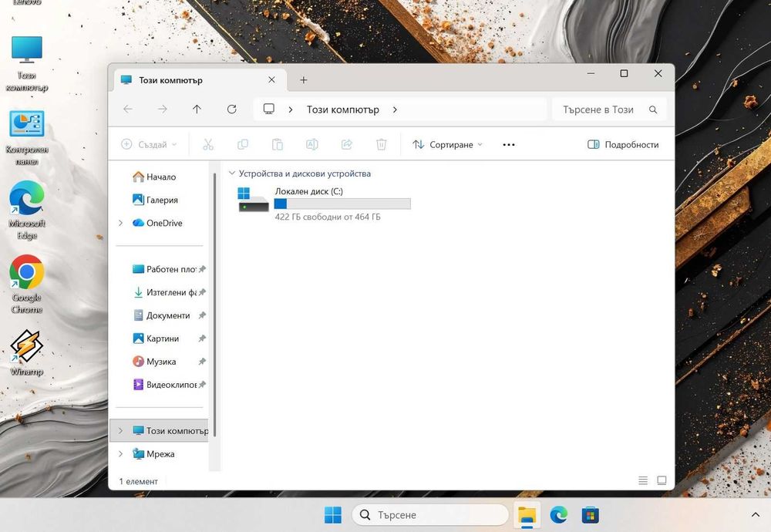Switch to details list view icon
The height and width of the screenshot is (532, 771).
point(643,481)
